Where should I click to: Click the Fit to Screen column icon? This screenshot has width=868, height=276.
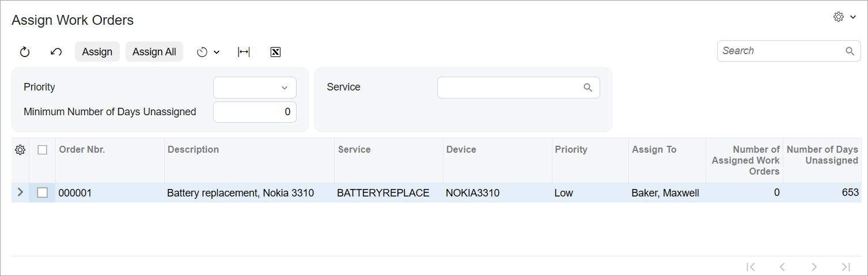click(x=244, y=52)
